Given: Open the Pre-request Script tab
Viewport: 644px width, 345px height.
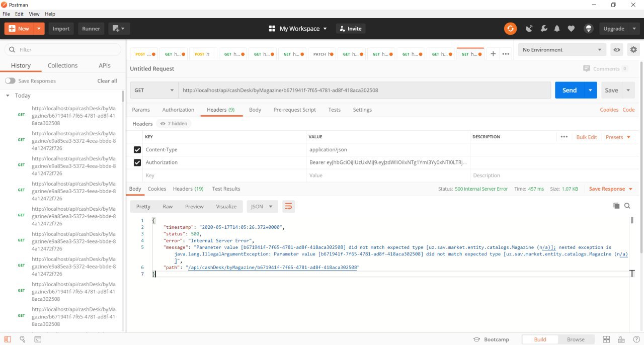Looking at the screenshot, I should [295, 110].
